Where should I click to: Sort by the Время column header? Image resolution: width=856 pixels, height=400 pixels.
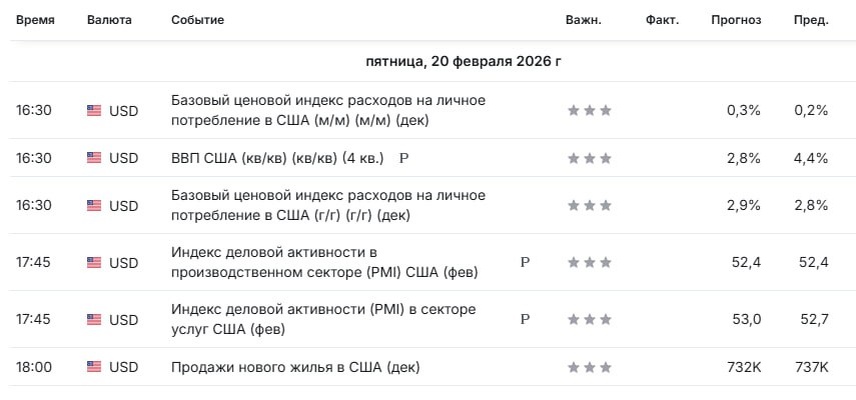(35, 20)
